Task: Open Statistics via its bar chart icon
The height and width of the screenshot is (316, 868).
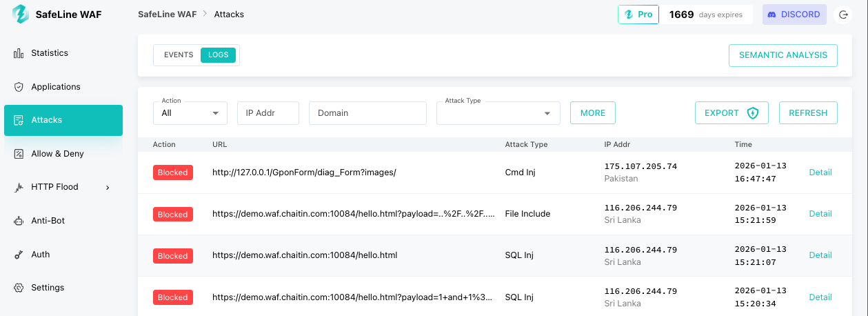Action: 19,53
